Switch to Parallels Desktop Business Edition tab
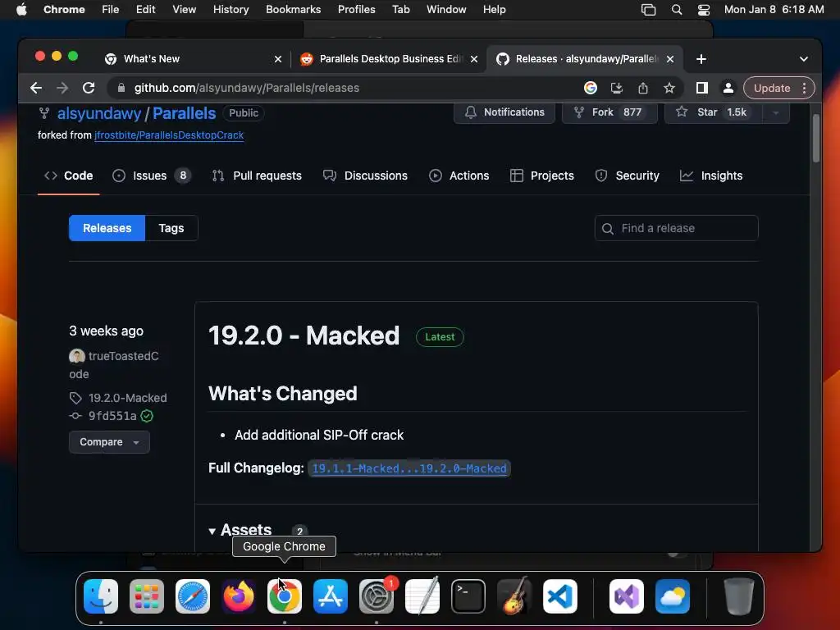This screenshot has width=840, height=630. coord(388,59)
